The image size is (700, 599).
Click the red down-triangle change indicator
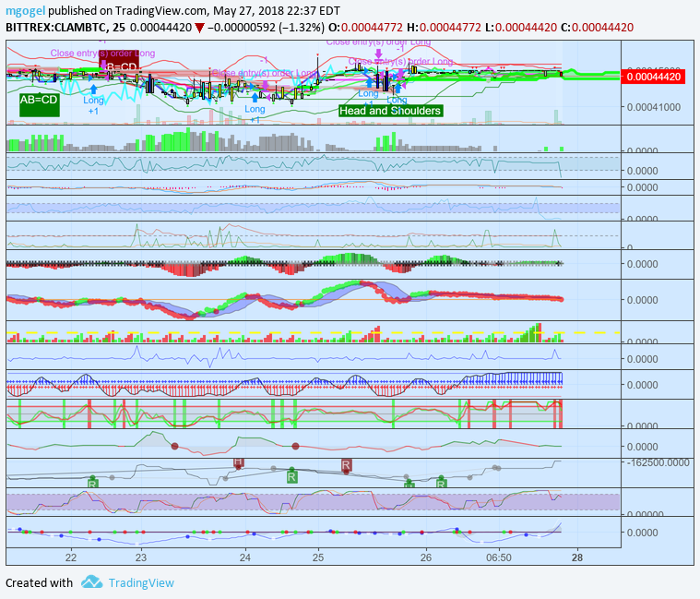coord(199,28)
